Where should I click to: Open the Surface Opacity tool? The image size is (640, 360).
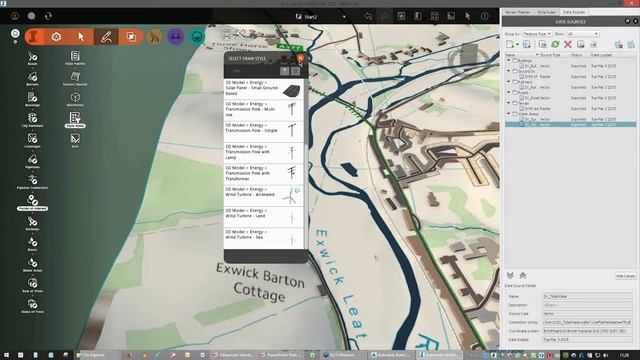pyautogui.click(x=75, y=78)
